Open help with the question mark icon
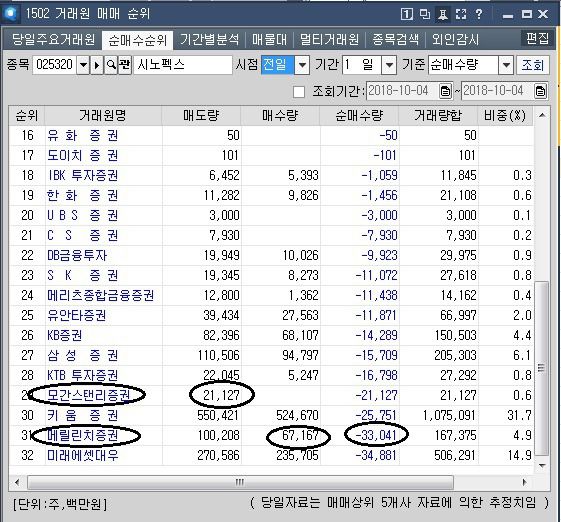The width and height of the screenshot is (561, 522). tap(479, 14)
